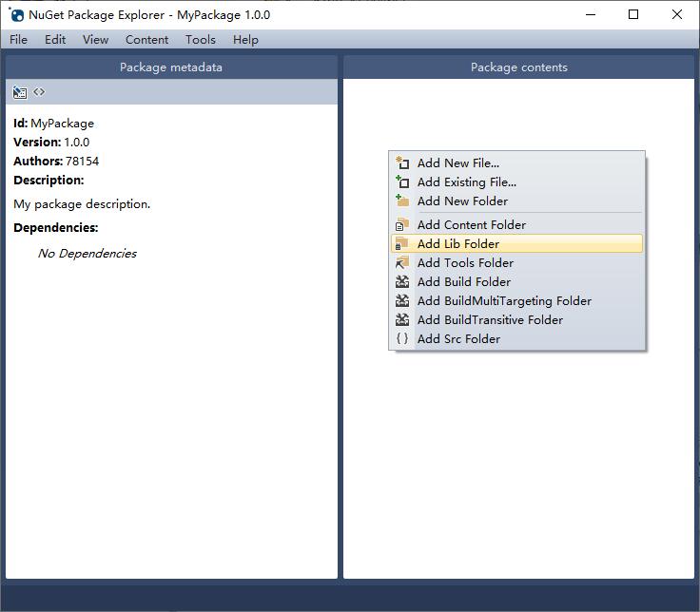The image size is (700, 612).
Task: Open the File menu
Action: (18, 40)
